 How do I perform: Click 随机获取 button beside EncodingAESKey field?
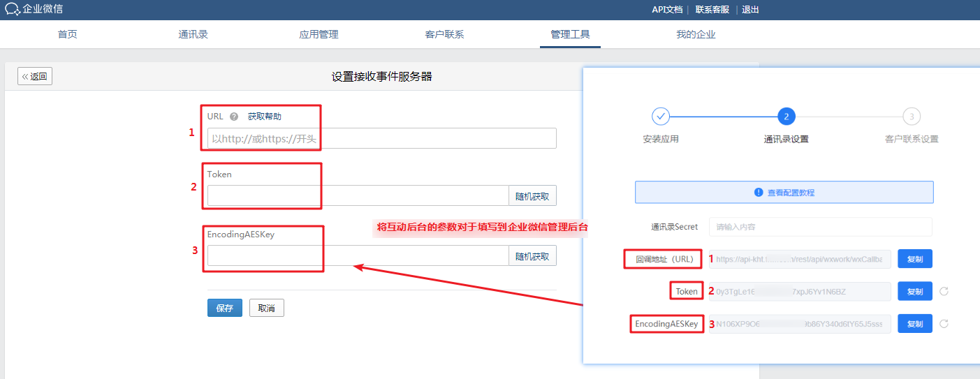tap(532, 255)
